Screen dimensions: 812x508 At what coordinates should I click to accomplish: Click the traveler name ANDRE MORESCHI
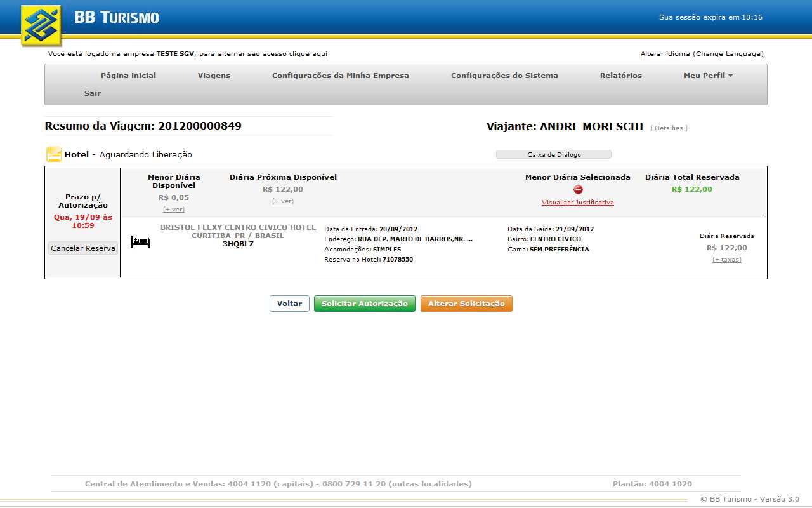(592, 126)
